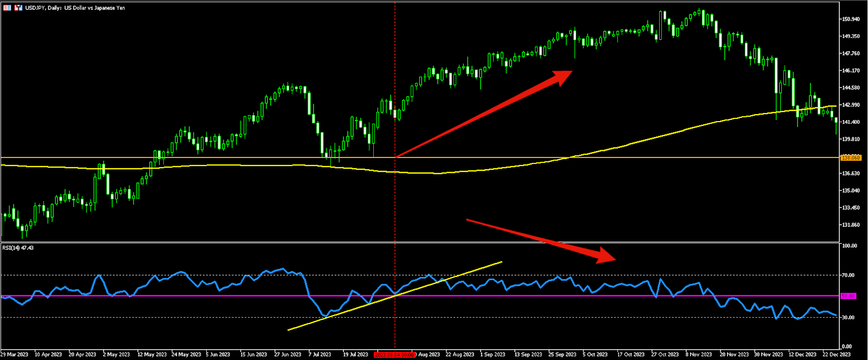This screenshot has height=360, width=868.
Task: Click the 20 Nov 2023 date label
Action: tap(734, 355)
